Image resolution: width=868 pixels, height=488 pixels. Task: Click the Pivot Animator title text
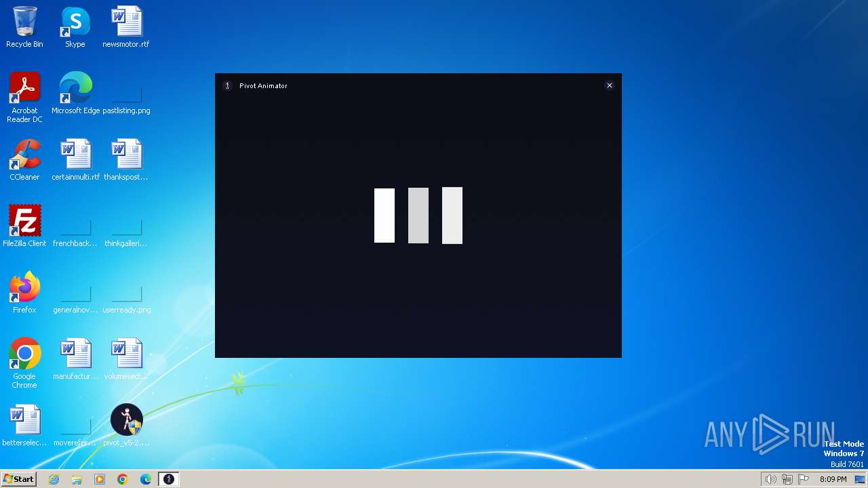[263, 86]
